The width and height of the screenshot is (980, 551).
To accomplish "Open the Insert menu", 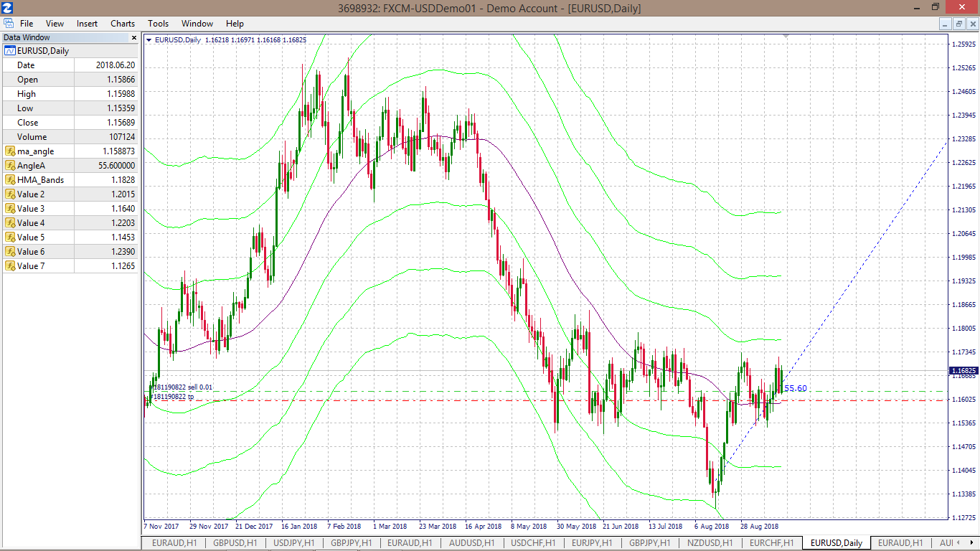I will tap(88, 24).
